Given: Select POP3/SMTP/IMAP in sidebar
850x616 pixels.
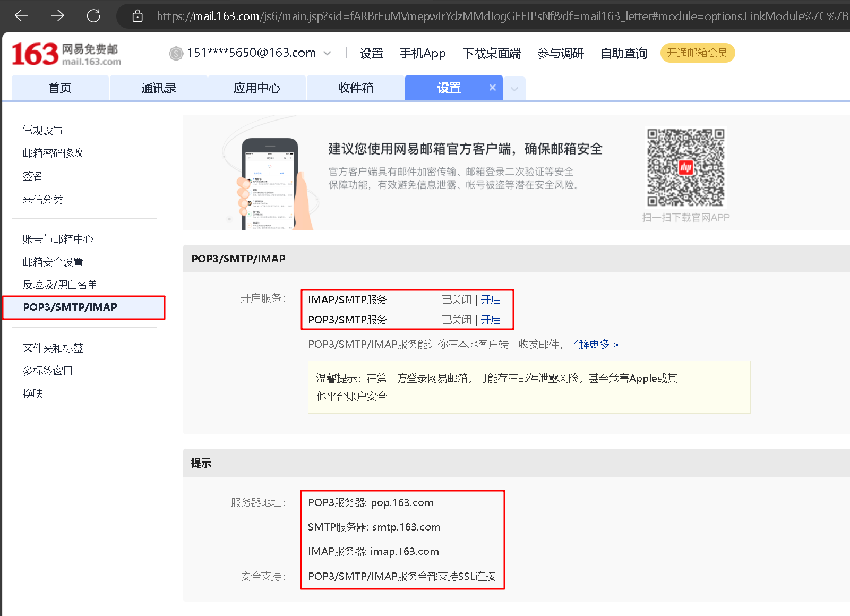Looking at the screenshot, I should click(x=70, y=307).
